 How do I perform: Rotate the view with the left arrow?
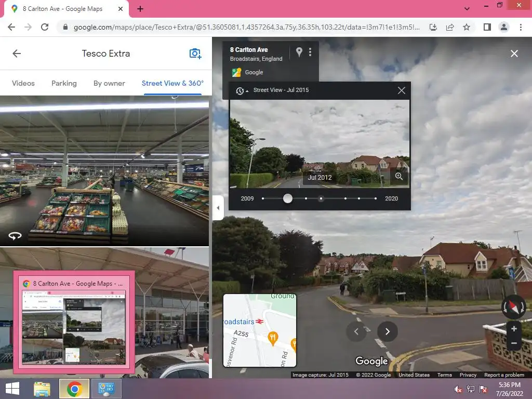[x=356, y=331]
